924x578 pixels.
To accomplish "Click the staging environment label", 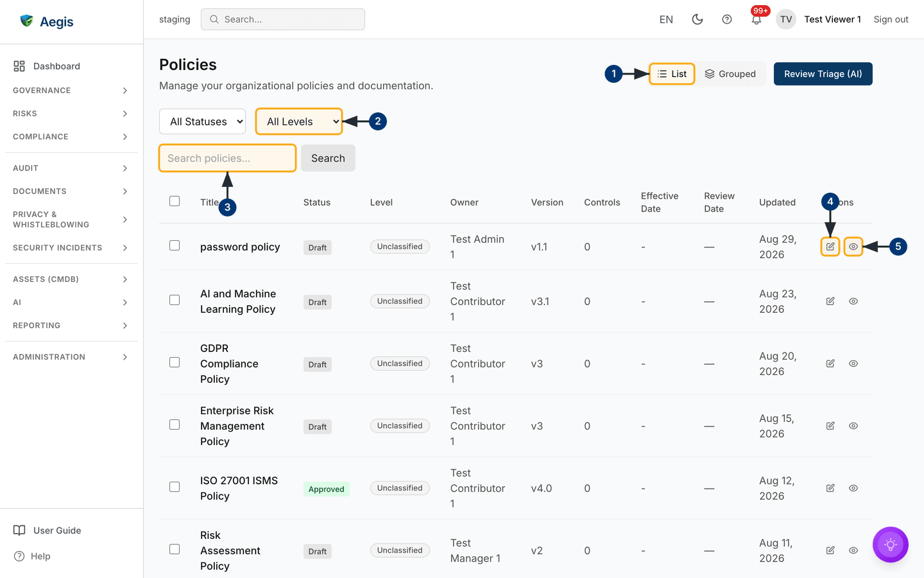I will (175, 19).
